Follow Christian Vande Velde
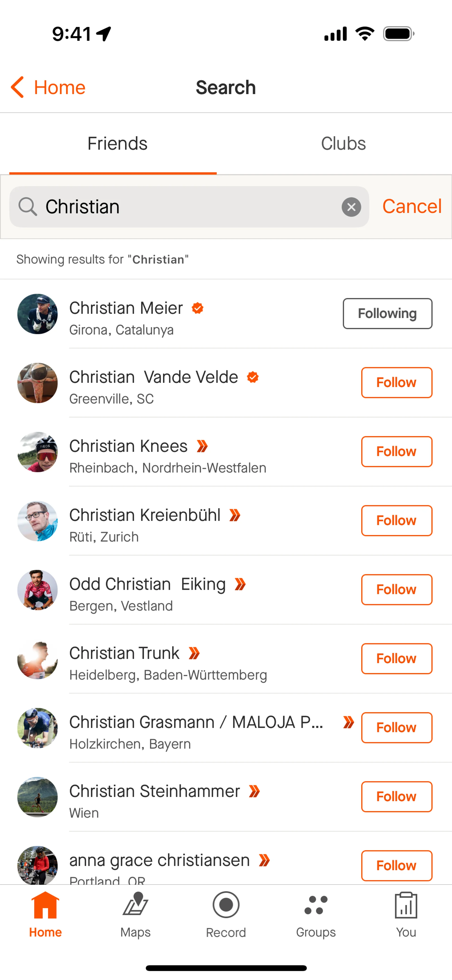The image size is (452, 980). (396, 382)
